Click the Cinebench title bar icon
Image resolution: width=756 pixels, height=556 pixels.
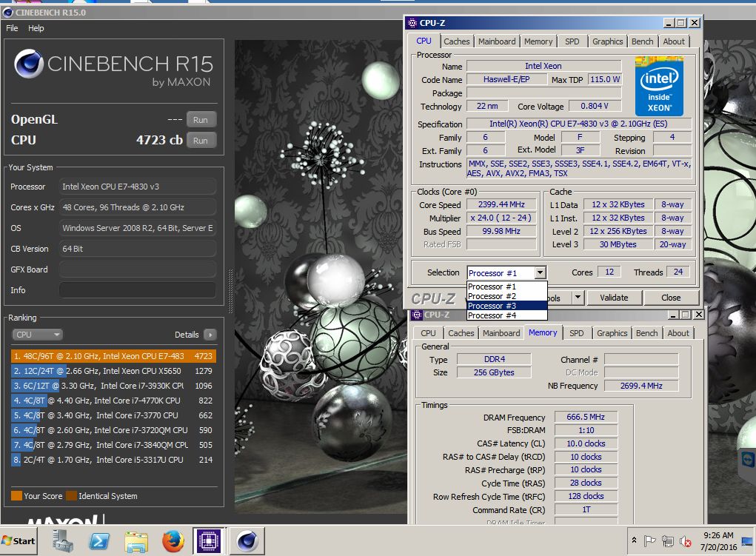click(7, 12)
